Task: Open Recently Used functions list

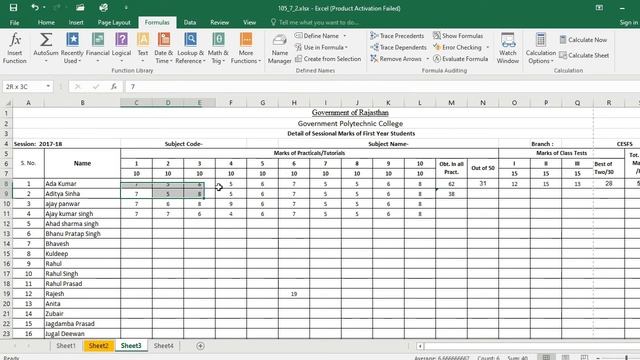Action: click(72, 48)
